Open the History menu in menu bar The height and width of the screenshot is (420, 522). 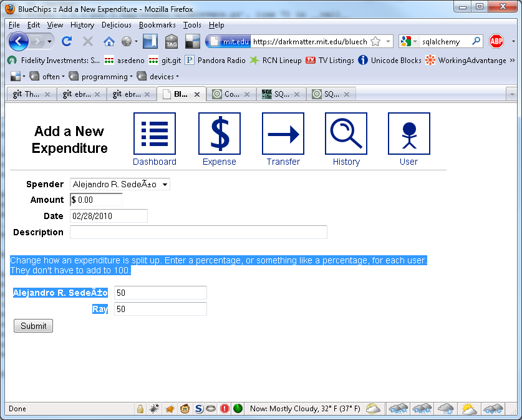pyautogui.click(x=82, y=25)
